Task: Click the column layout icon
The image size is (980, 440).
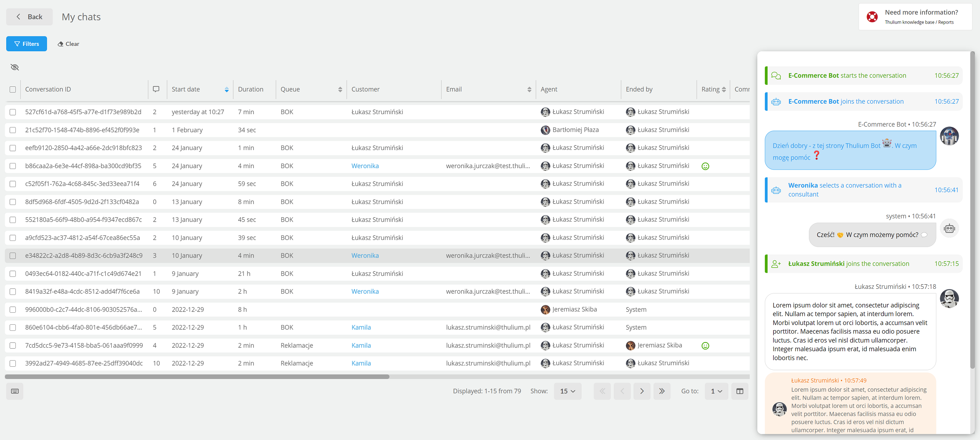Action: pos(740,391)
